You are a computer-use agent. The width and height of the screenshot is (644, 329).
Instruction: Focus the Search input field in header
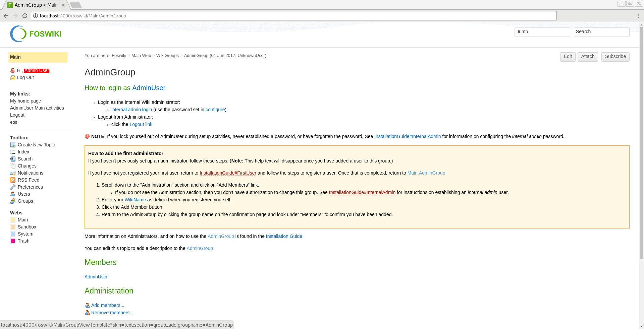coord(601,32)
